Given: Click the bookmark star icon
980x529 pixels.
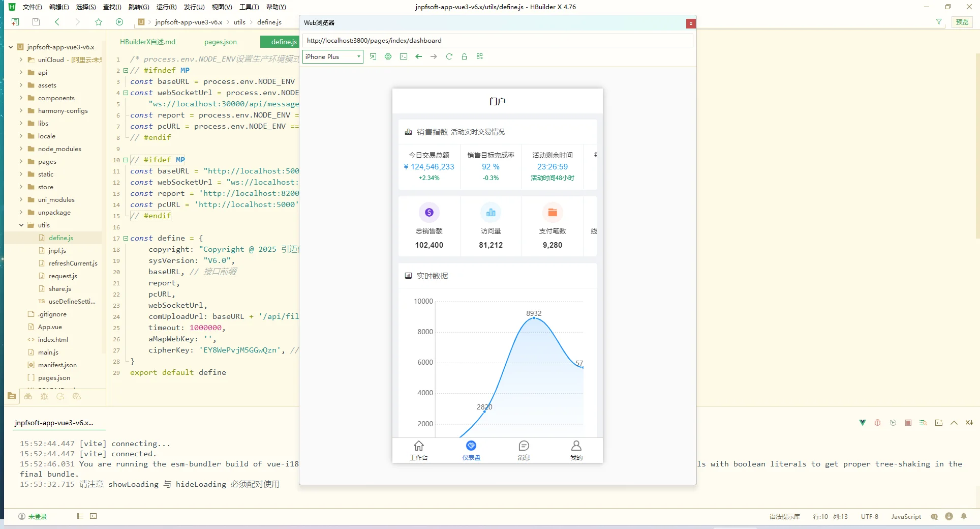Looking at the screenshot, I should 99,22.
